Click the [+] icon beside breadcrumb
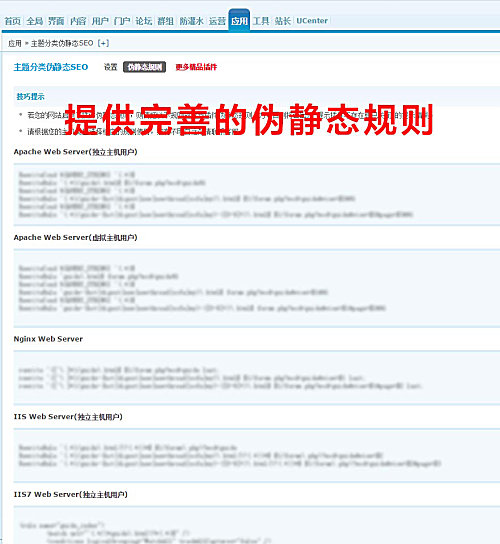500x544 pixels. click(103, 43)
